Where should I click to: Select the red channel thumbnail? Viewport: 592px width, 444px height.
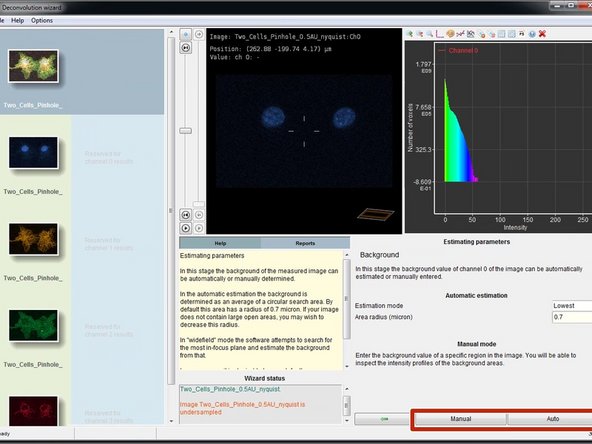[33, 411]
